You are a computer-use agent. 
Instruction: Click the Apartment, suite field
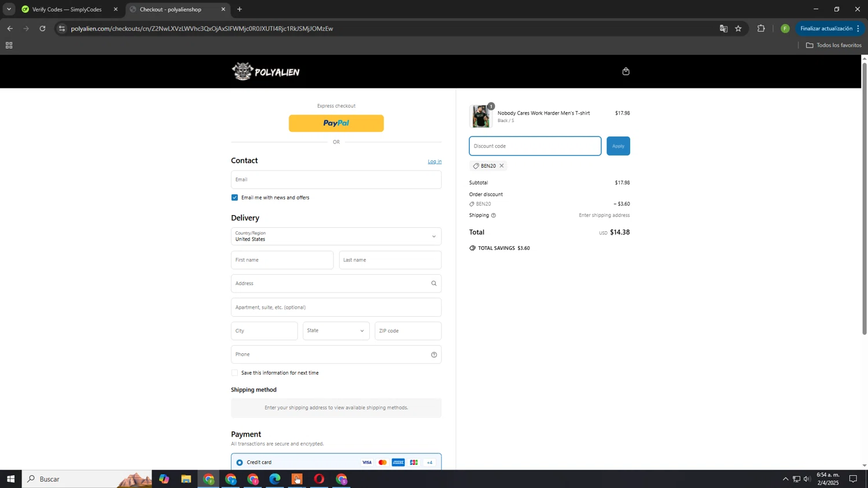(336, 308)
